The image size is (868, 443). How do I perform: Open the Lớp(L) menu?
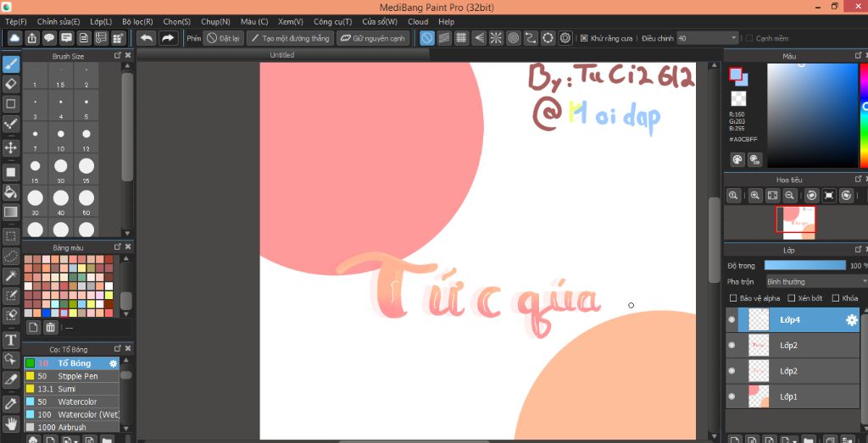(101, 21)
